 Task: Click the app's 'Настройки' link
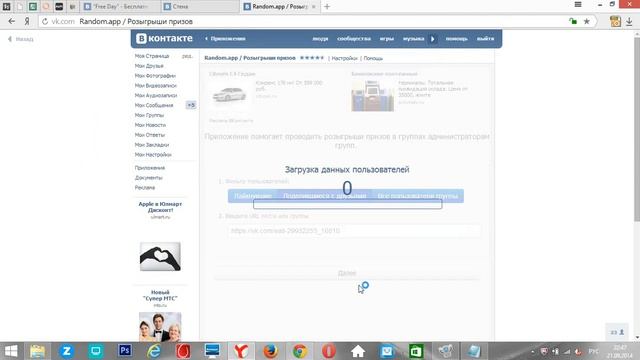pos(344,58)
